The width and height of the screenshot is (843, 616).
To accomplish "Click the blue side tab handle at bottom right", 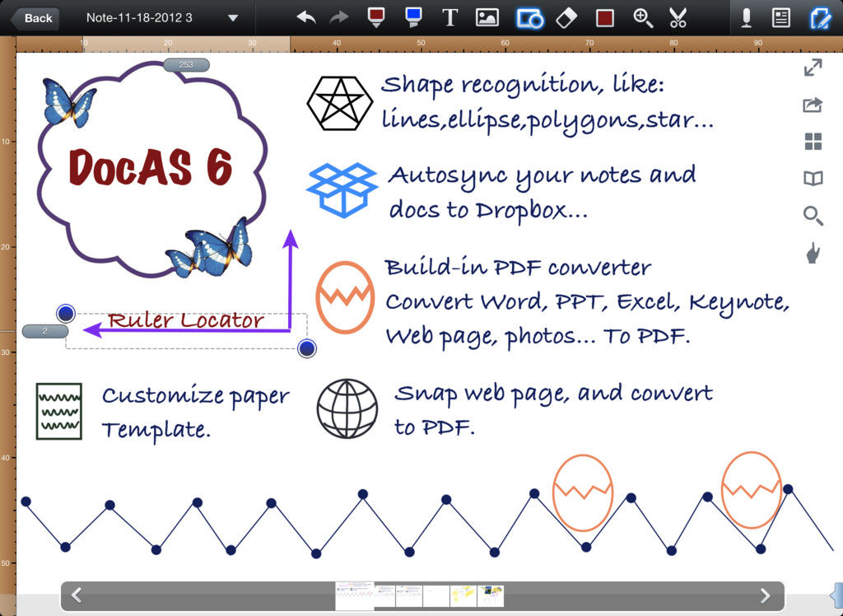I will click(837, 596).
